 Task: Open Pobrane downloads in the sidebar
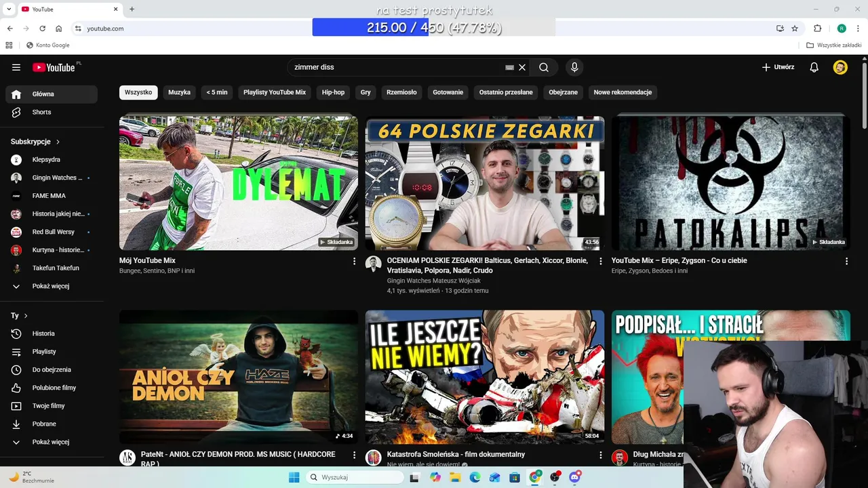52,424
